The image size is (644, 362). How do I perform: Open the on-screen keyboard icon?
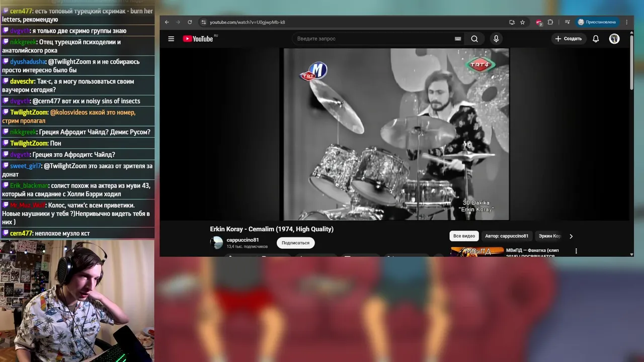tap(458, 39)
